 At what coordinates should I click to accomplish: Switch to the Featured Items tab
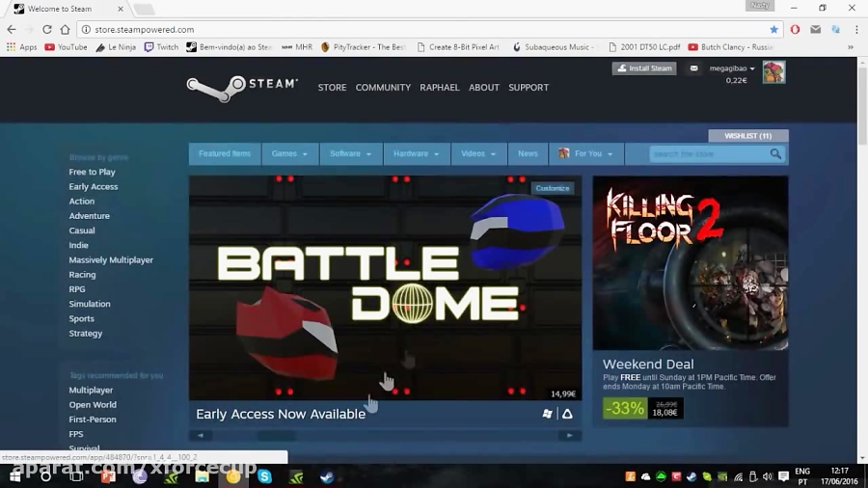coord(225,154)
